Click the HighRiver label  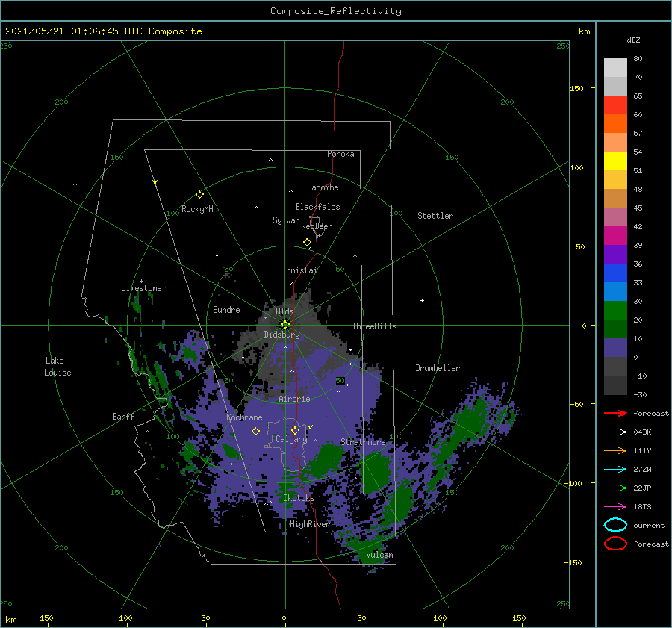click(309, 524)
